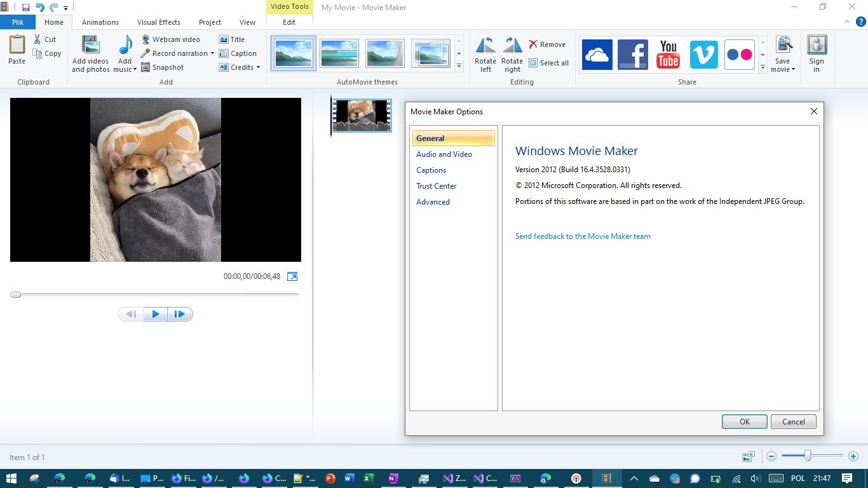Take a Snapshot of the preview
The width and height of the screenshot is (868, 488).
click(163, 67)
